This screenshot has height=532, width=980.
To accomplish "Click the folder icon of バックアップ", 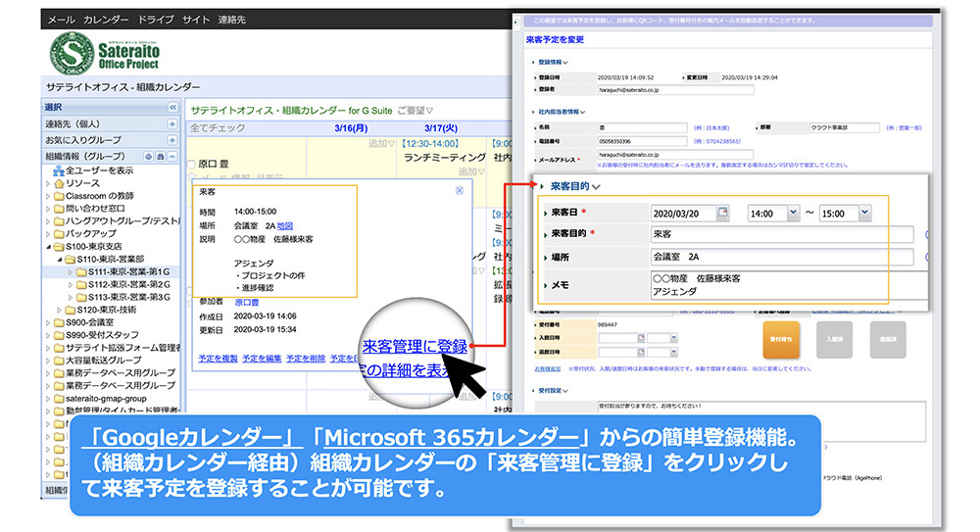I will tap(60, 234).
